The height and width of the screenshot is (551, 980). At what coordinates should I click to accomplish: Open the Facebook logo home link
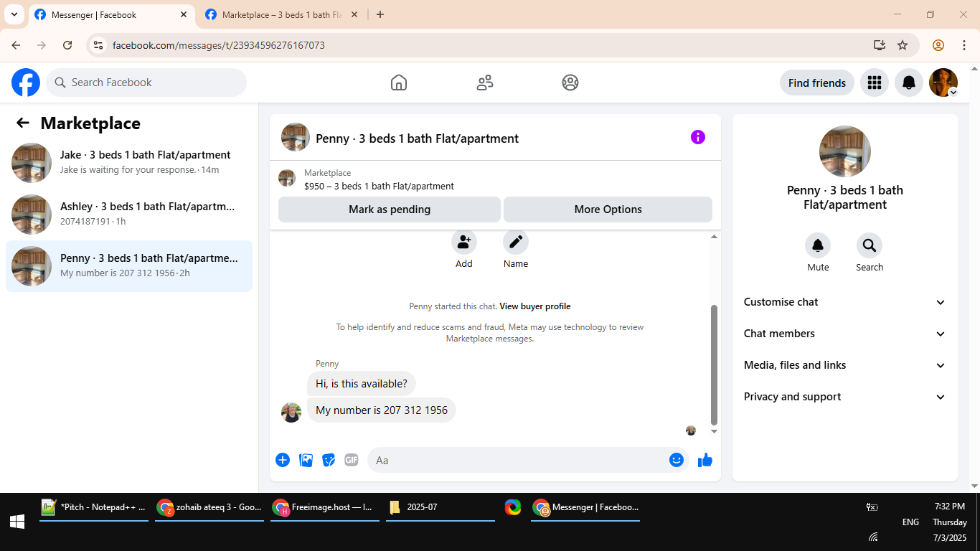pyautogui.click(x=26, y=83)
